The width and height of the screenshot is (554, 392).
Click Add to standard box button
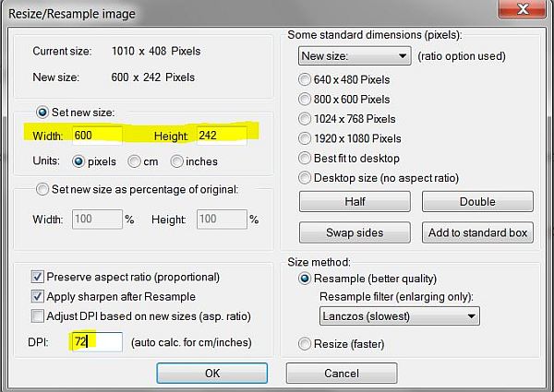(477, 232)
